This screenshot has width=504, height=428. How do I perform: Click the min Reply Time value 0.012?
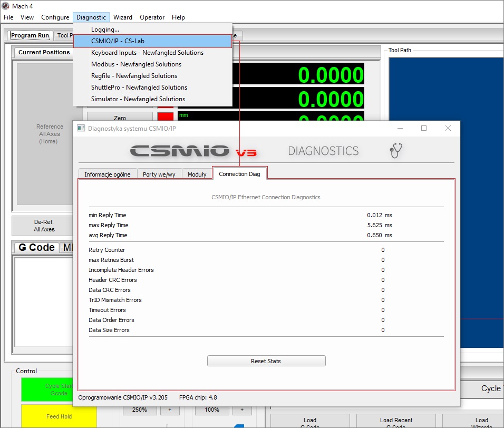point(374,215)
